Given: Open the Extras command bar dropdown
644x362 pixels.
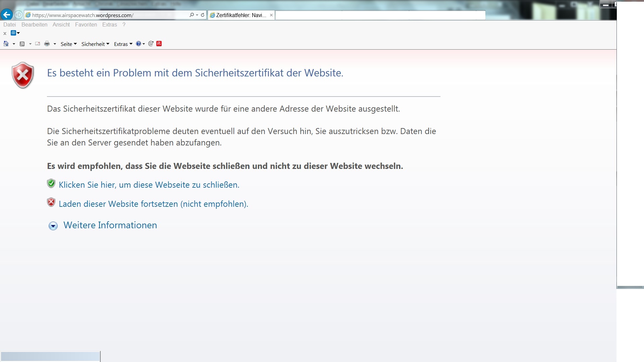Looking at the screenshot, I should pos(123,44).
